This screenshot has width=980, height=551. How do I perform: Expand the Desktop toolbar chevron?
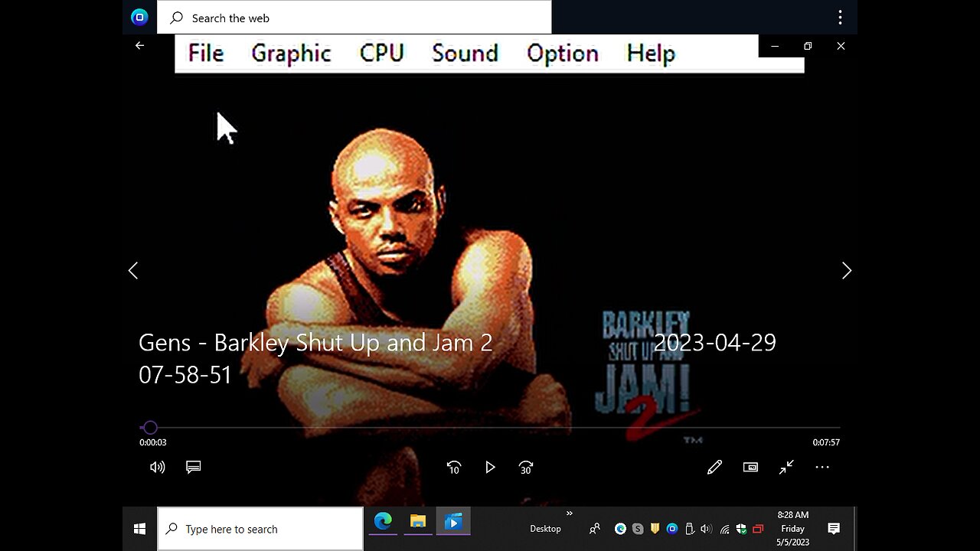coord(569,514)
